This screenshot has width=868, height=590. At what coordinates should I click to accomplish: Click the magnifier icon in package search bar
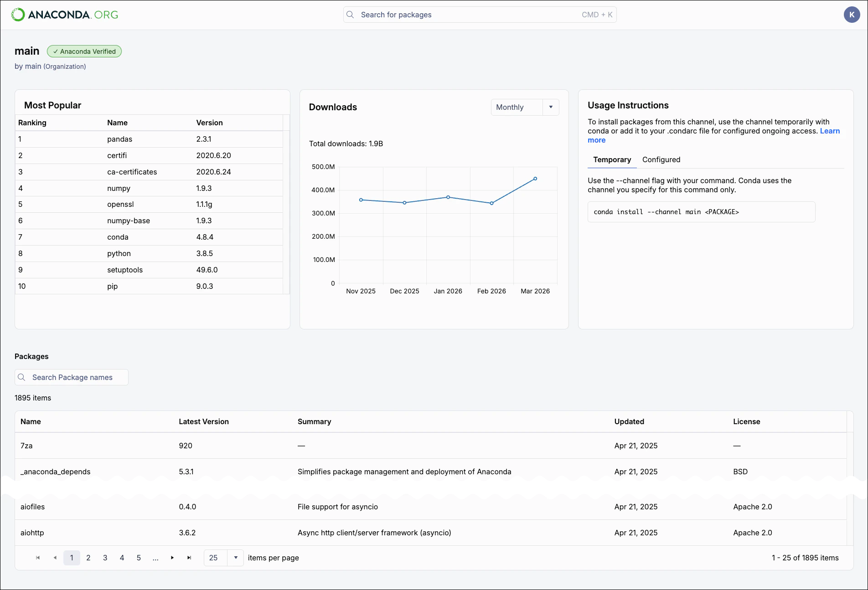pos(350,15)
